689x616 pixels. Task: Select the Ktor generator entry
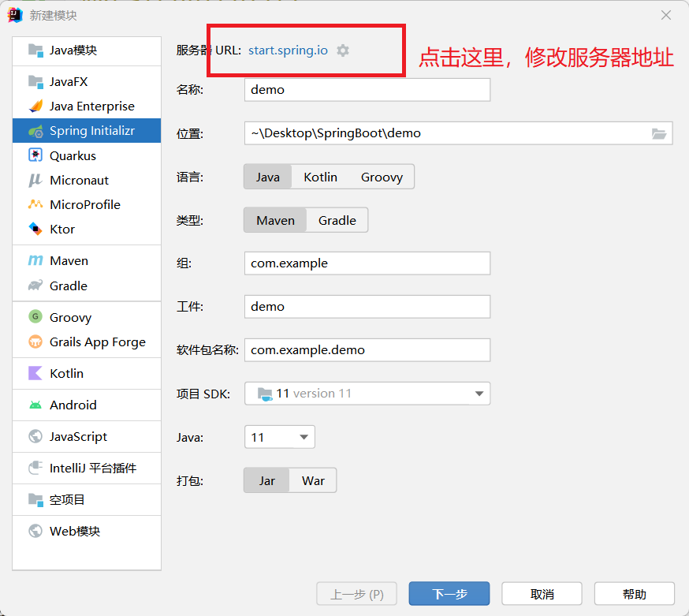tap(87, 229)
